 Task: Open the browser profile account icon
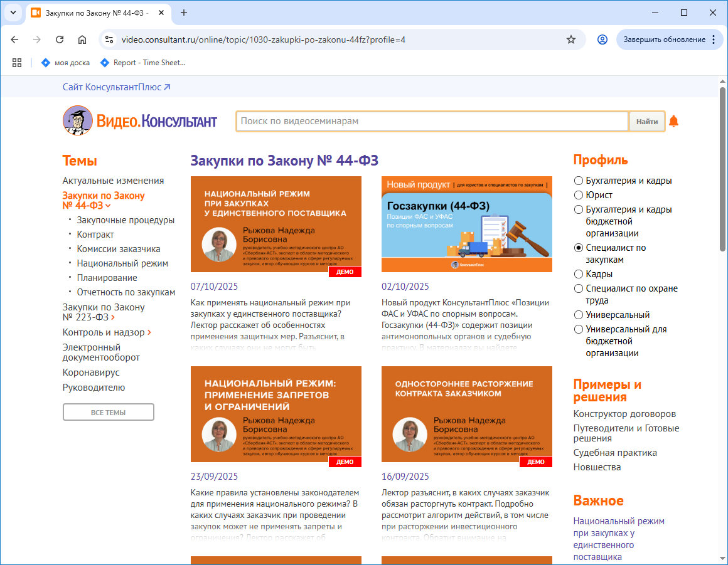point(602,40)
